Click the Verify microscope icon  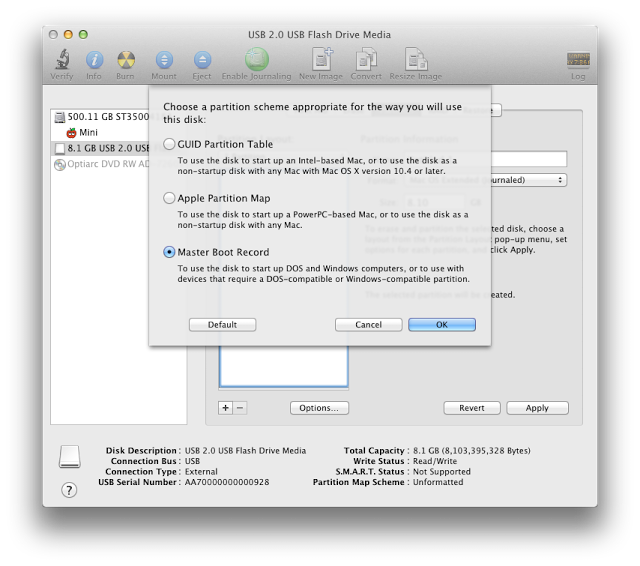(62, 59)
